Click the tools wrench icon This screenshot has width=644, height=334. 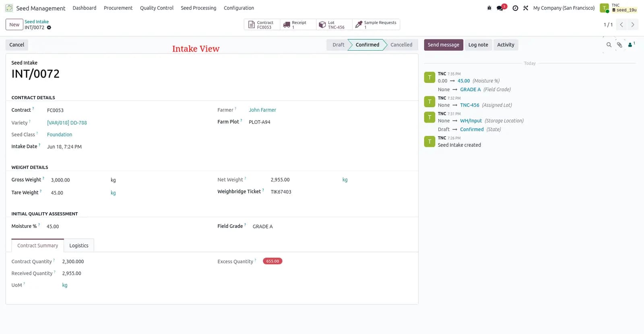coord(526,8)
